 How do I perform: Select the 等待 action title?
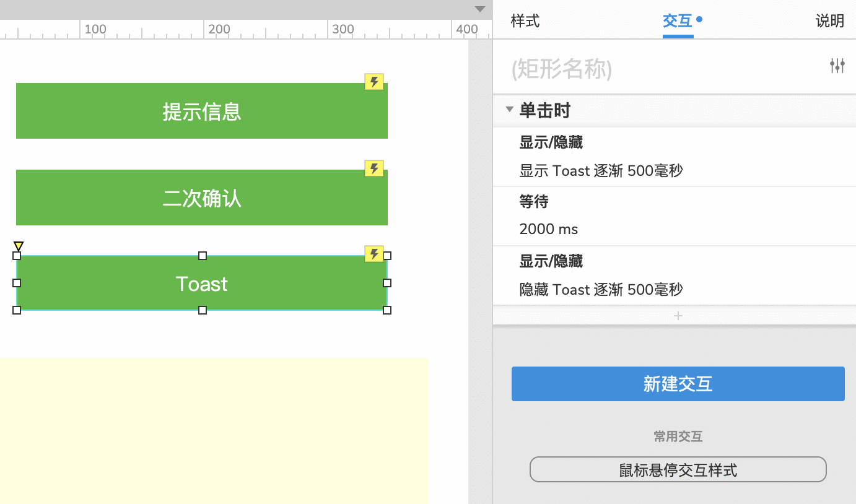pos(534,202)
